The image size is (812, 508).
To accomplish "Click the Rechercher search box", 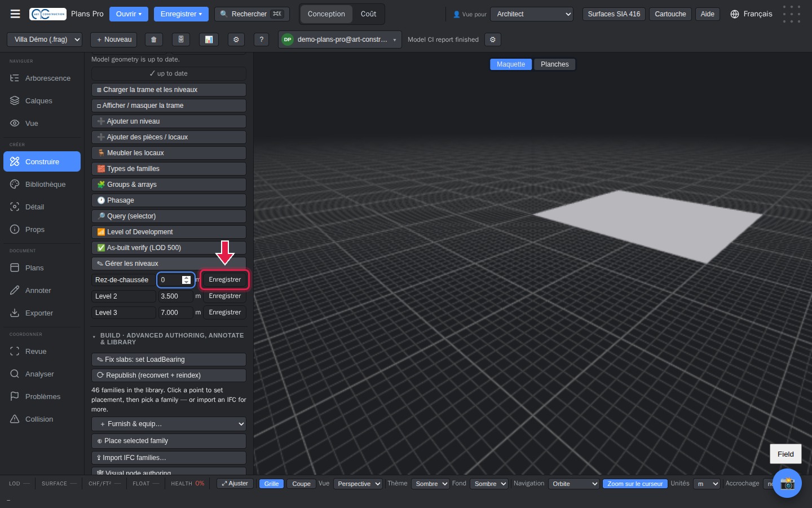I will [252, 14].
